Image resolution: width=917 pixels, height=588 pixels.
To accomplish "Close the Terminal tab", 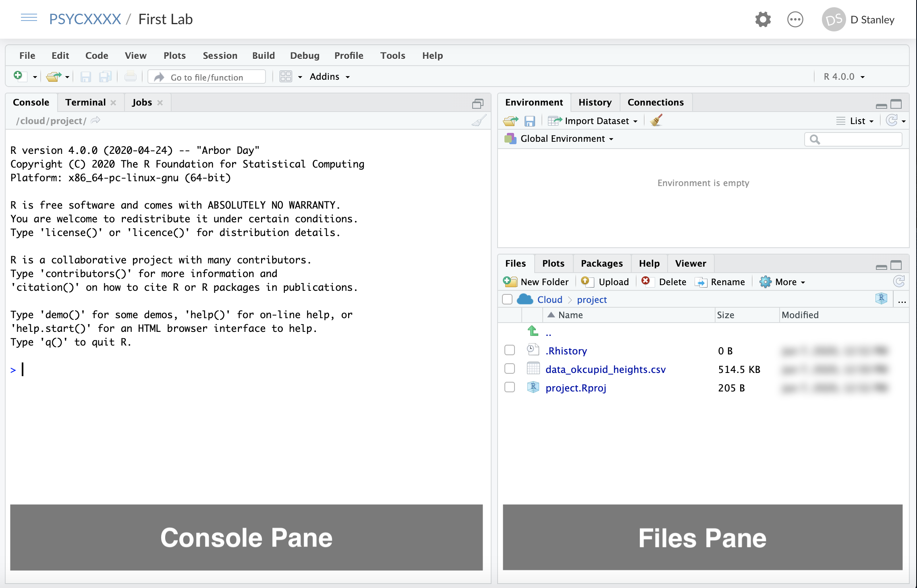I will (x=113, y=103).
